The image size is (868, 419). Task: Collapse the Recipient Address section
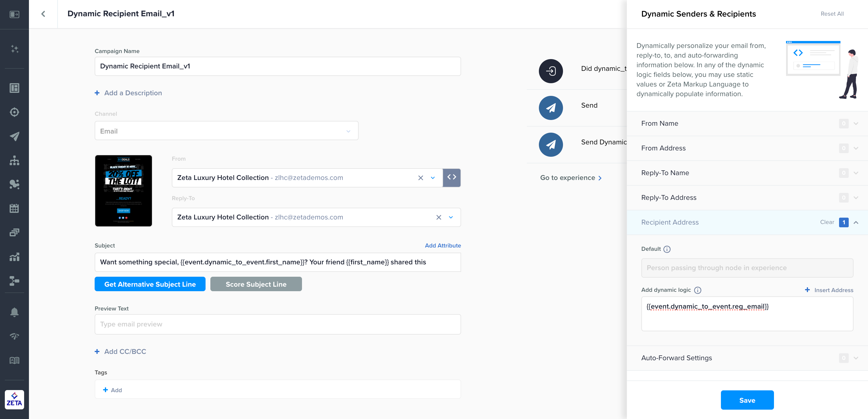(x=856, y=222)
